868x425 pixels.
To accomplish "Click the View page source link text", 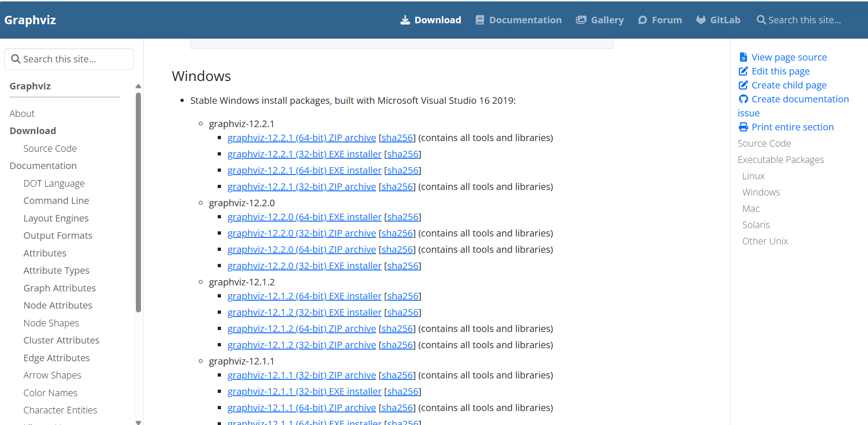I will 789,57.
